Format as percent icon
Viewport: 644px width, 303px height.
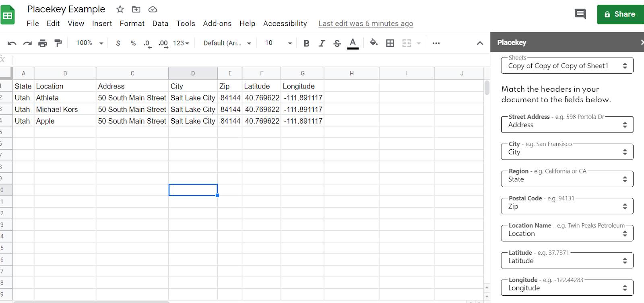coord(133,43)
